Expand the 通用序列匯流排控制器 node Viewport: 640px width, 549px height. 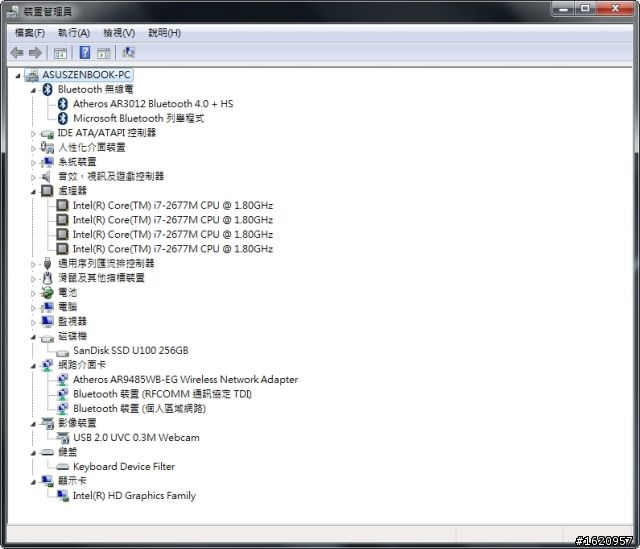[33, 264]
